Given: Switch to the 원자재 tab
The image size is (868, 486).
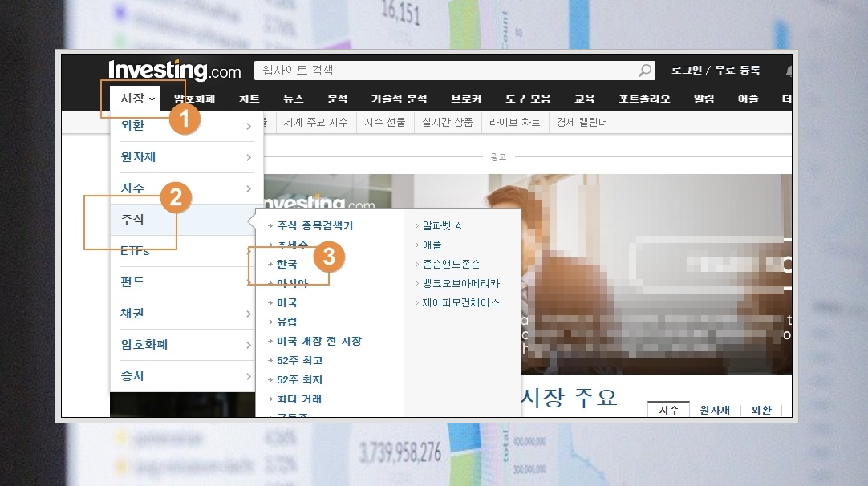Looking at the screenshot, I should point(715,410).
